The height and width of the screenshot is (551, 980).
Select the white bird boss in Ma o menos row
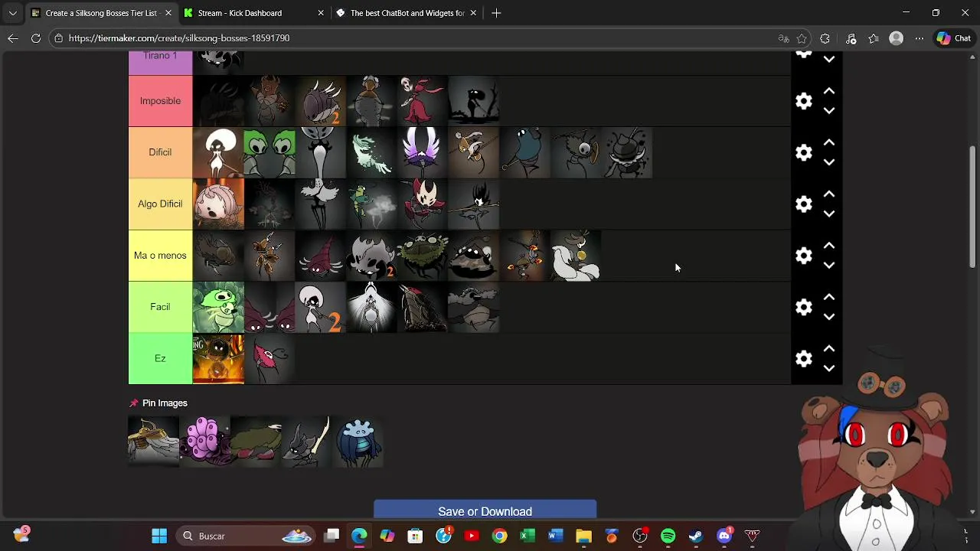coord(575,256)
